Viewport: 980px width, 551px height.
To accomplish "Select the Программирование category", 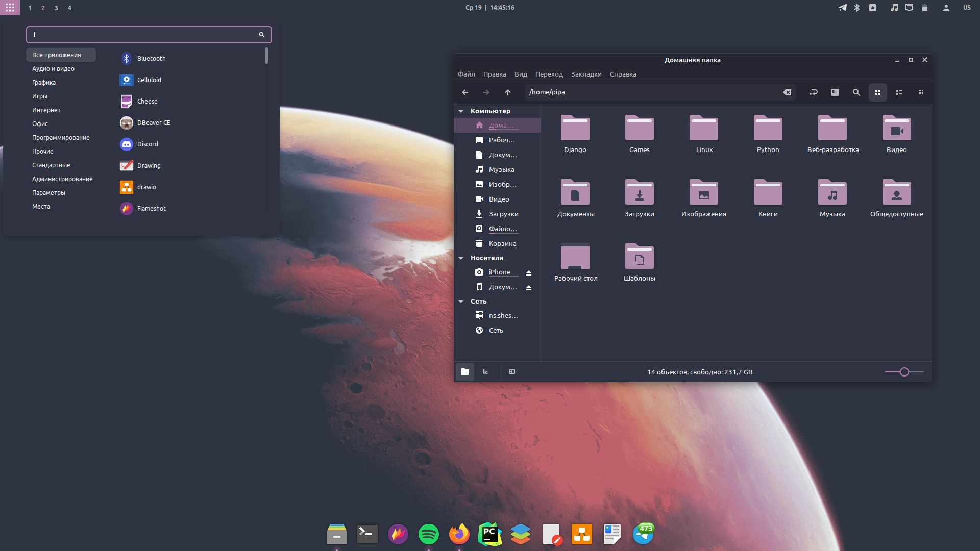I will (61, 138).
